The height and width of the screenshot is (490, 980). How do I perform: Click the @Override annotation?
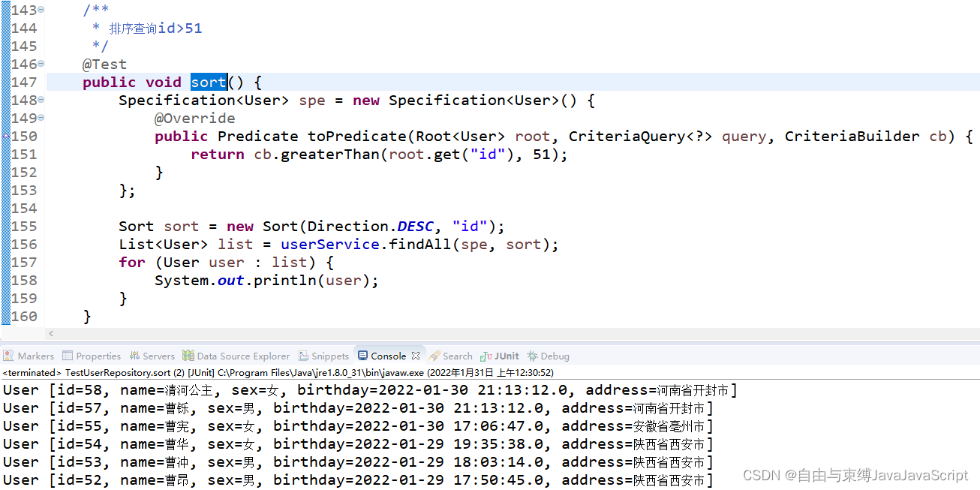click(195, 118)
